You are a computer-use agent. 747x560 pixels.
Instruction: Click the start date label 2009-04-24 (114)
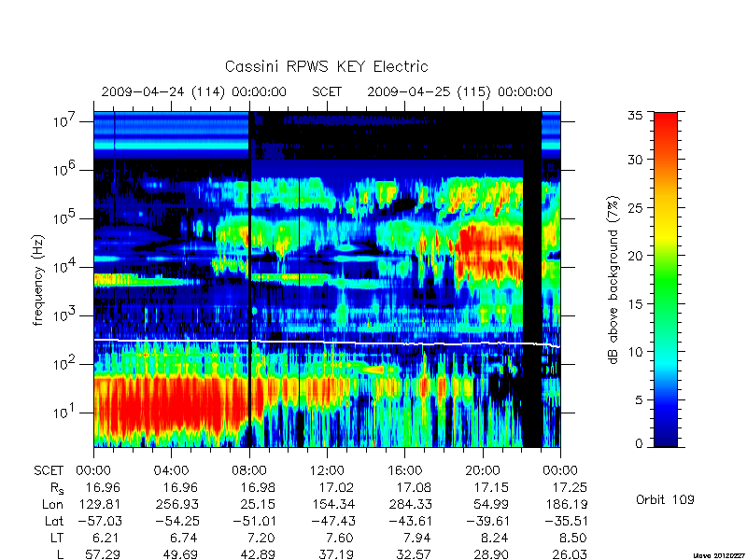[162, 91]
